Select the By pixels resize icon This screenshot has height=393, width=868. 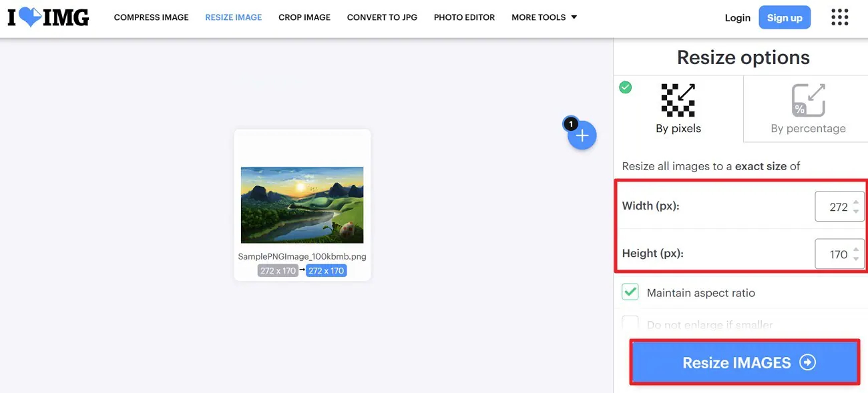pos(678,100)
